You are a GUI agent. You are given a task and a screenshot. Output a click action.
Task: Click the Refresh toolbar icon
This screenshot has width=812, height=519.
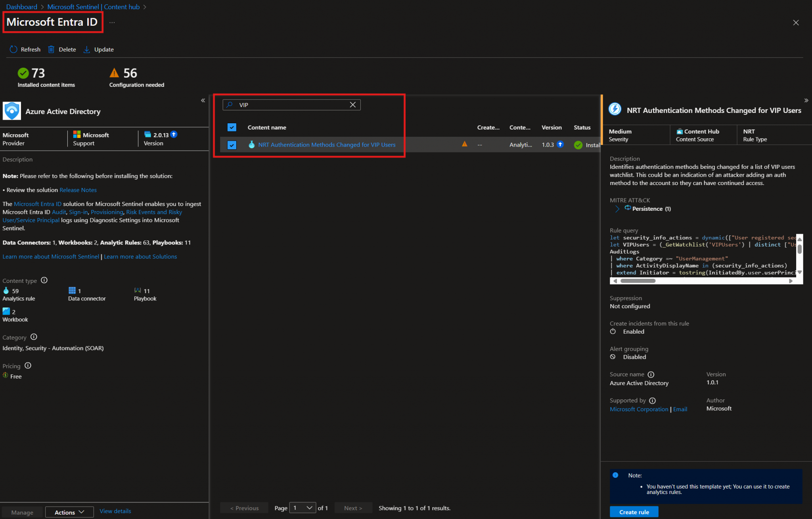click(x=13, y=49)
